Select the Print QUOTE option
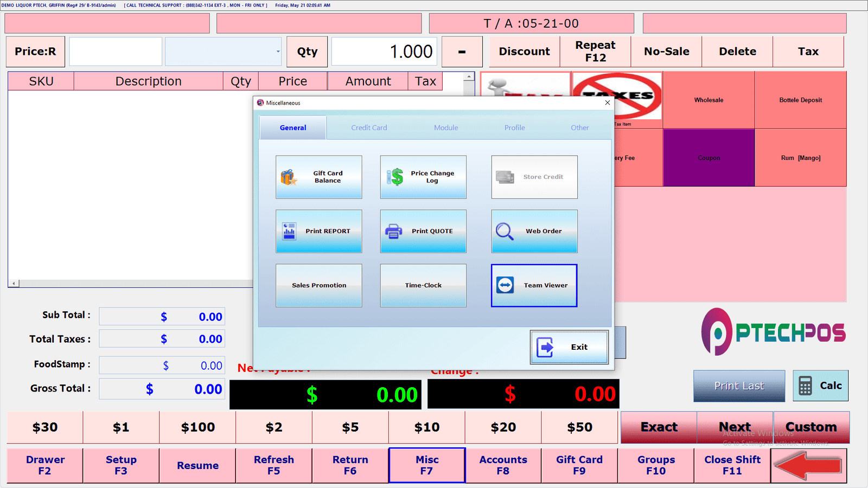 423,232
